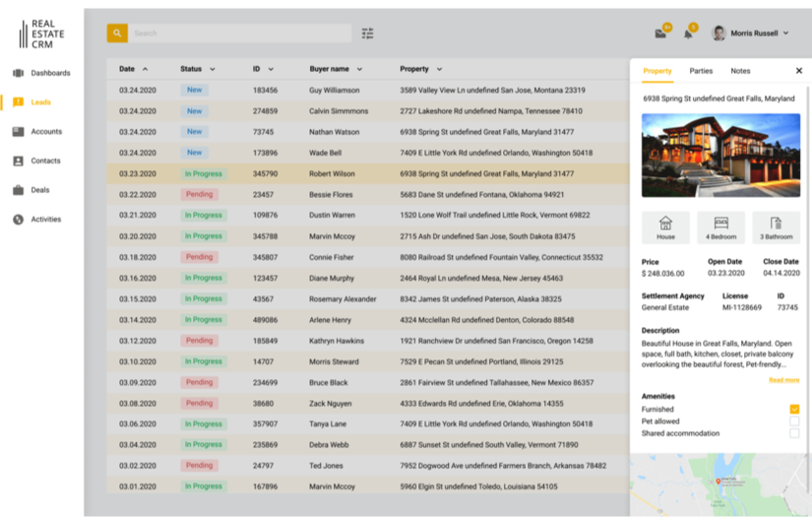Select Zack Nguyen buyer name
The width and height of the screenshot is (812, 517).
(x=331, y=404)
